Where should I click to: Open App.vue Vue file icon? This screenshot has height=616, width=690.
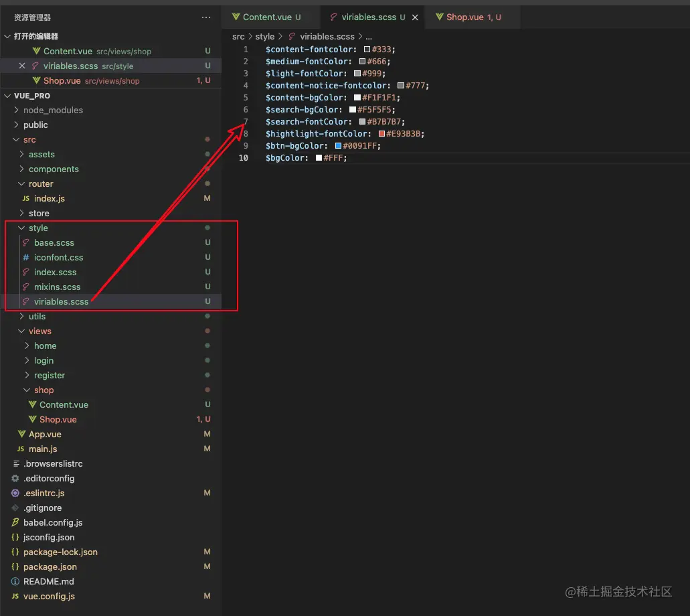click(x=21, y=434)
